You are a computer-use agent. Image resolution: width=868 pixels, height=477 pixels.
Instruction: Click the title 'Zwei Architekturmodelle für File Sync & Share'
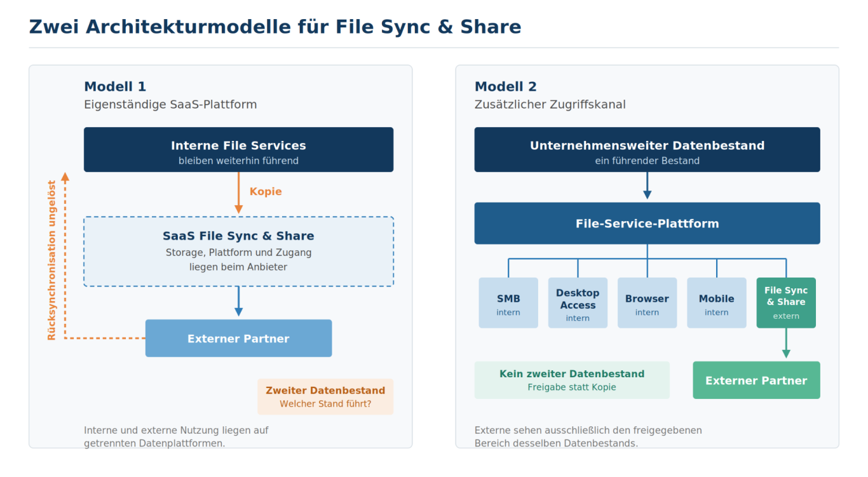275,27
